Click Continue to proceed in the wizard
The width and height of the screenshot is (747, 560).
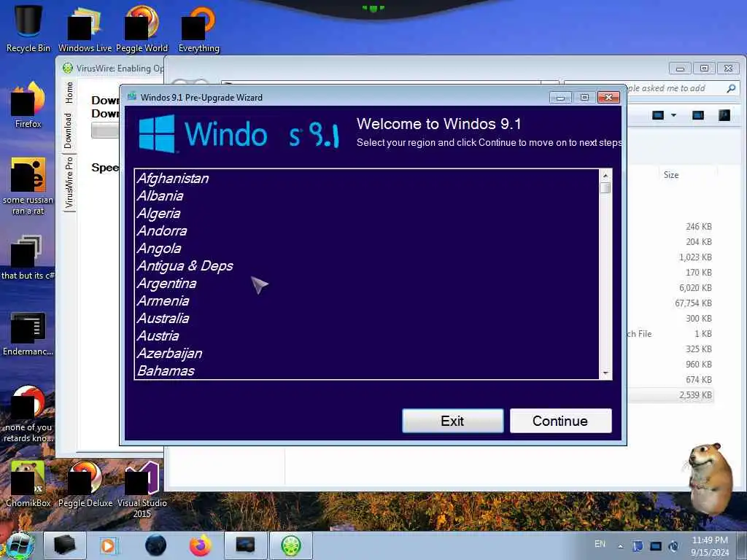tap(561, 421)
